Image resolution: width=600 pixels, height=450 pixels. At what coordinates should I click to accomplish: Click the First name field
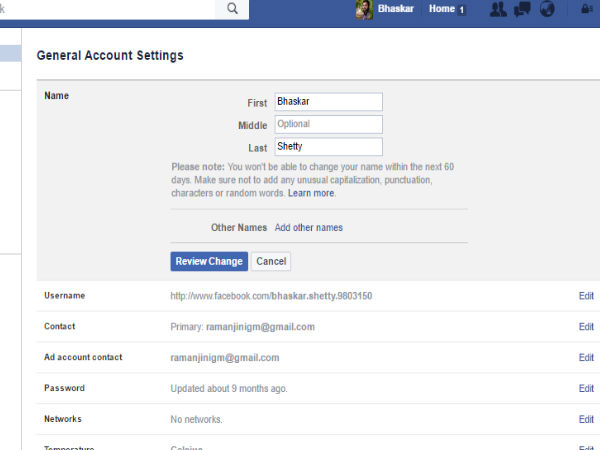328,102
